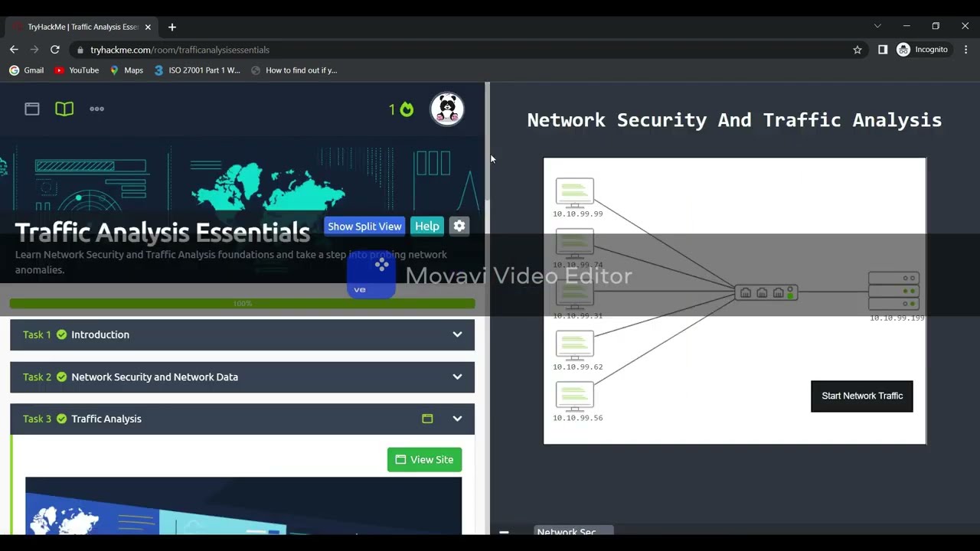Click host computer 10.10.99.31
Screen dimensions: 980x551
coord(575,295)
